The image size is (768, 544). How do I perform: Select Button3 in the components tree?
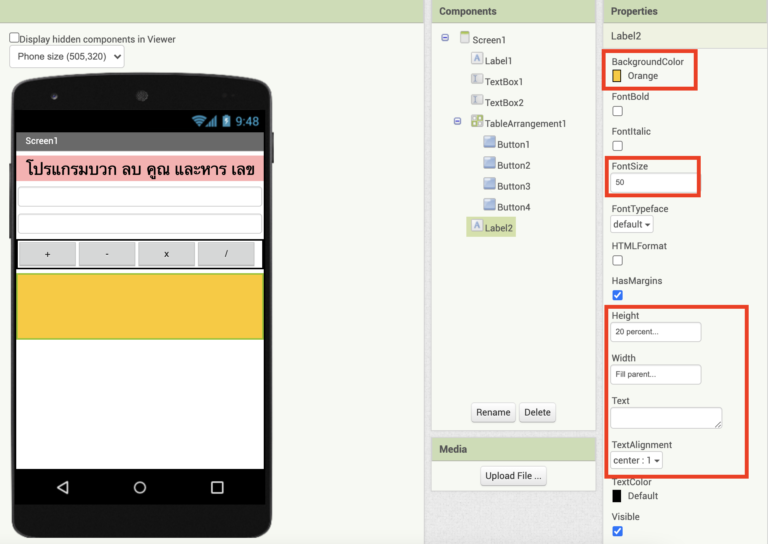[513, 187]
